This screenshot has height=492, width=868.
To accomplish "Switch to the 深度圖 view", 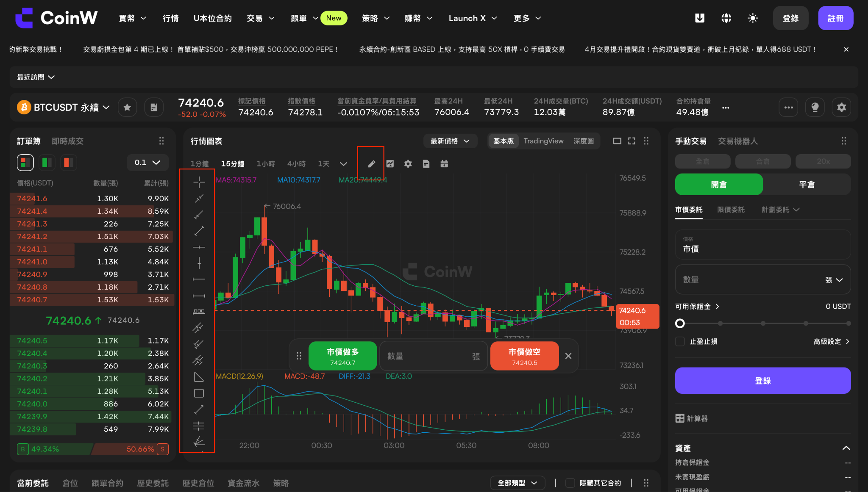I will (584, 141).
